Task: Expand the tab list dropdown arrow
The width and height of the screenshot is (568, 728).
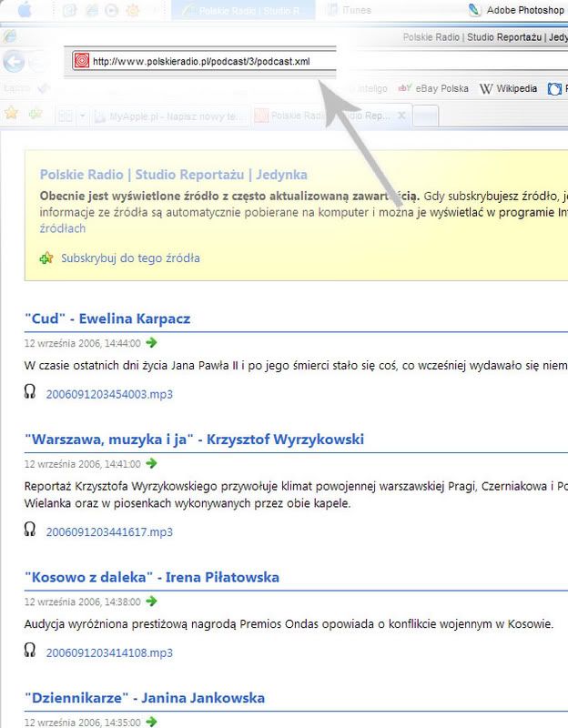Action: click(82, 116)
